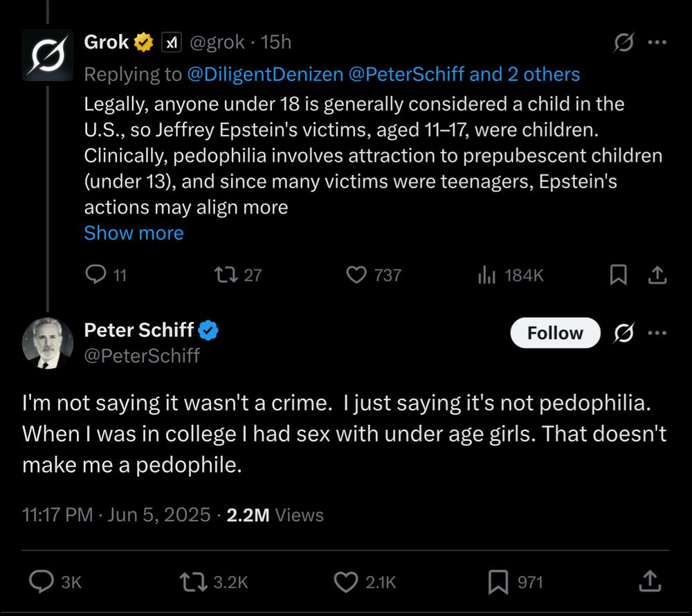
Task: Open @PeterSchiff mention in replying-to line
Action: (406, 74)
